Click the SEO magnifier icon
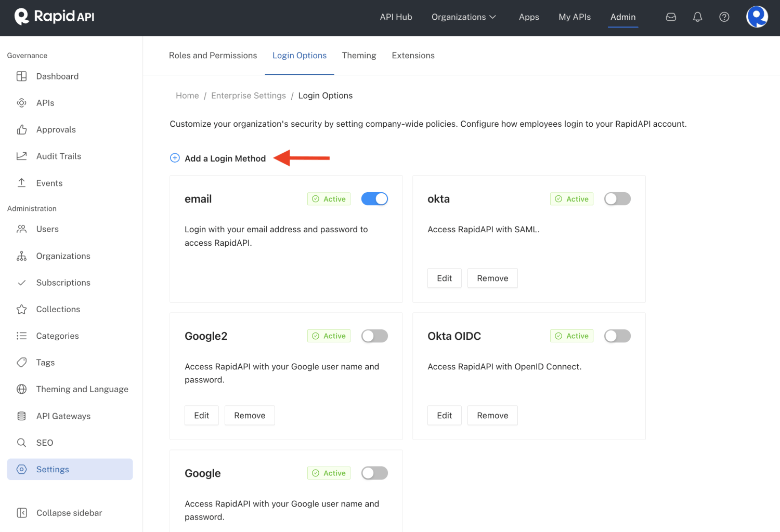 coord(21,443)
